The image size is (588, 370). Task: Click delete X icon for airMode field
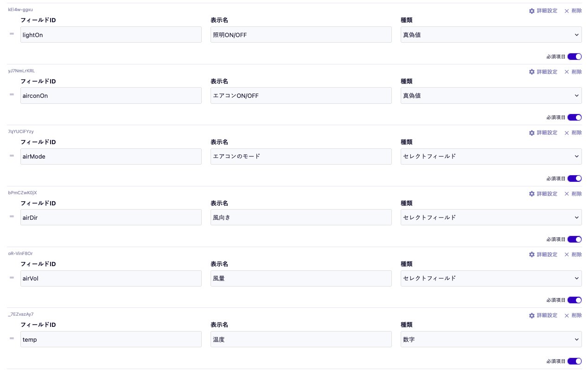pos(566,133)
